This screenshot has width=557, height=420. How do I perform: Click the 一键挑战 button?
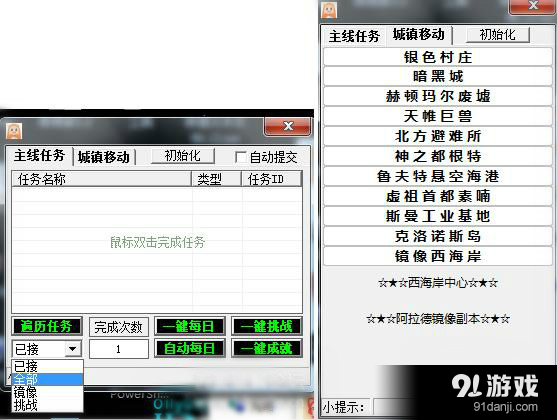267,326
